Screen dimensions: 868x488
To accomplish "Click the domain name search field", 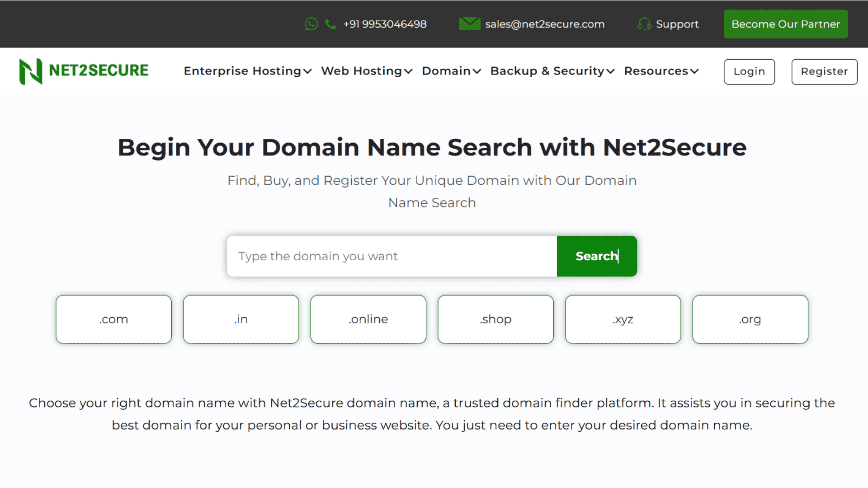I will 392,256.
